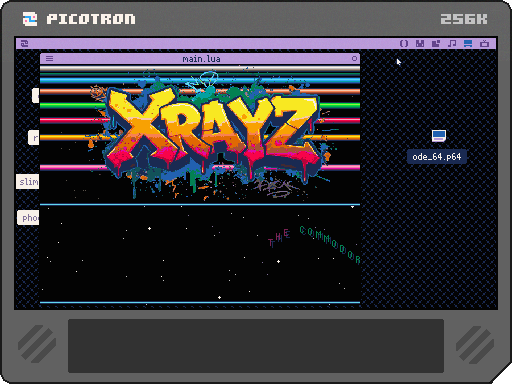
Task: Click the circle button on main.lua titlebar
Action: (x=354, y=59)
